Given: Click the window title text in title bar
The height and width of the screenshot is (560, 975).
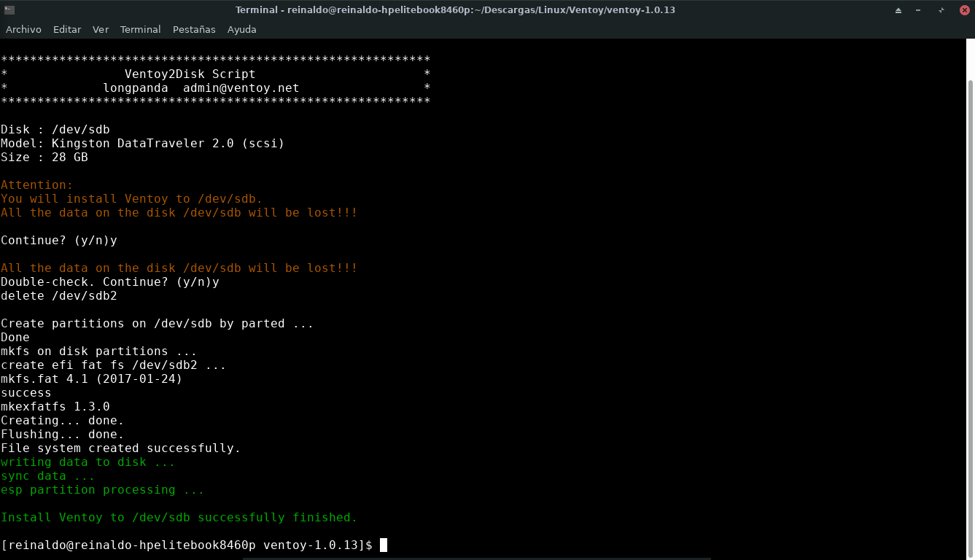Looking at the screenshot, I should tap(456, 10).
